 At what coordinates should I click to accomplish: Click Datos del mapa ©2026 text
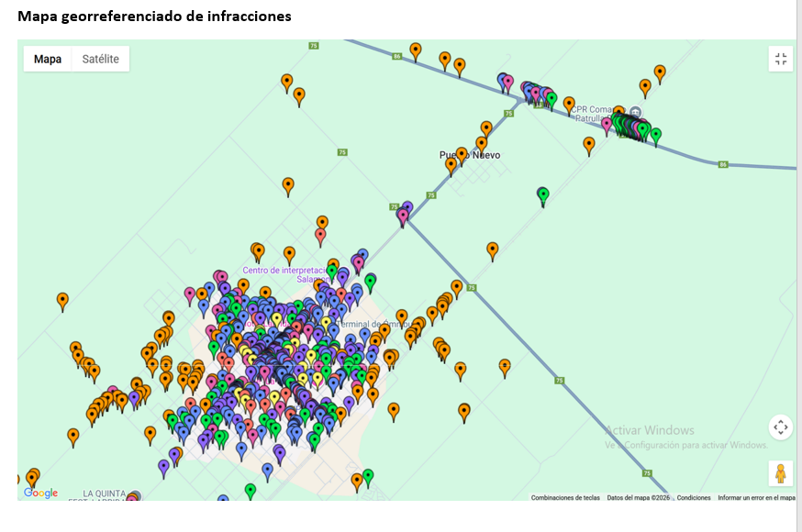(639, 498)
